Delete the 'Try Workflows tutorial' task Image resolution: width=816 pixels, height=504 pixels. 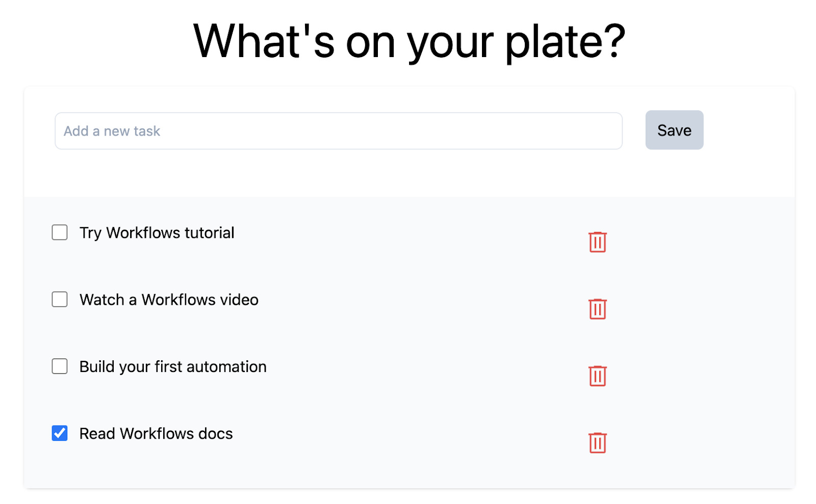(x=597, y=242)
